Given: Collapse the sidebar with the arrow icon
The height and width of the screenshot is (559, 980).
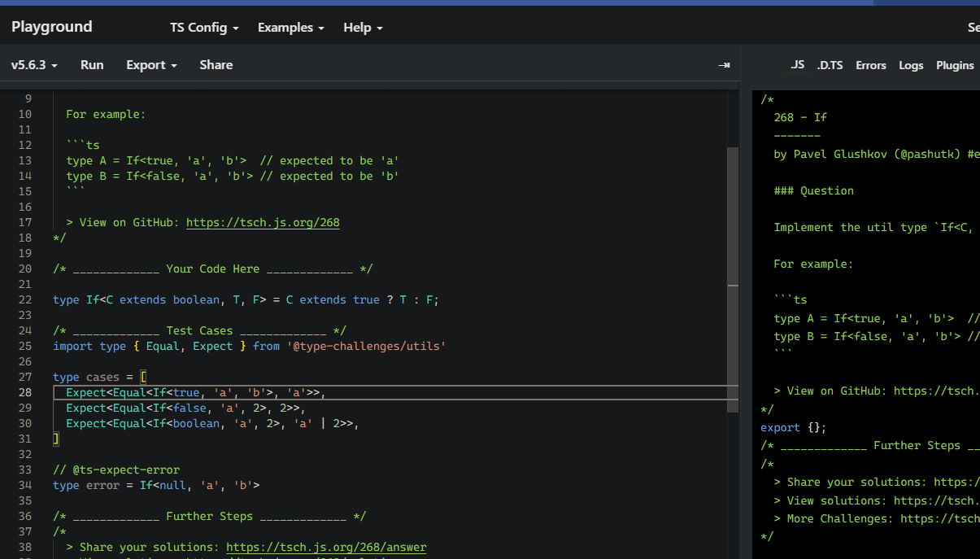Looking at the screenshot, I should 724,65.
